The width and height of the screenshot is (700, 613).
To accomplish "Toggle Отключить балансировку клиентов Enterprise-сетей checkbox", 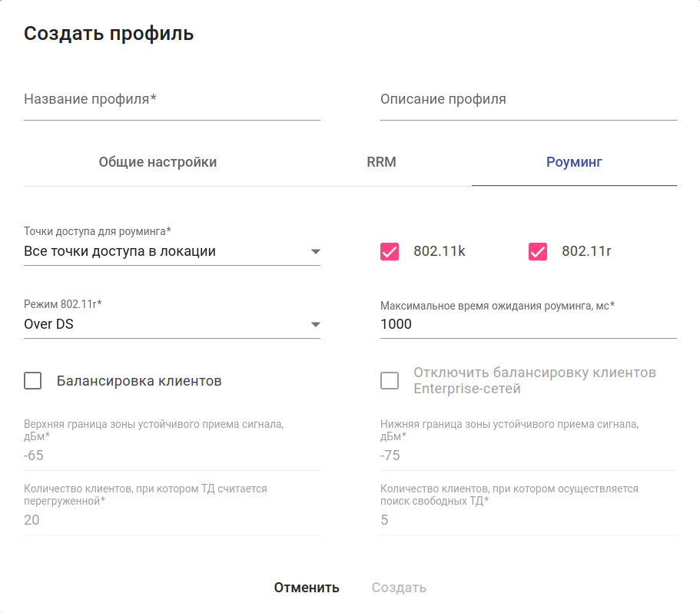I will tap(390, 381).
